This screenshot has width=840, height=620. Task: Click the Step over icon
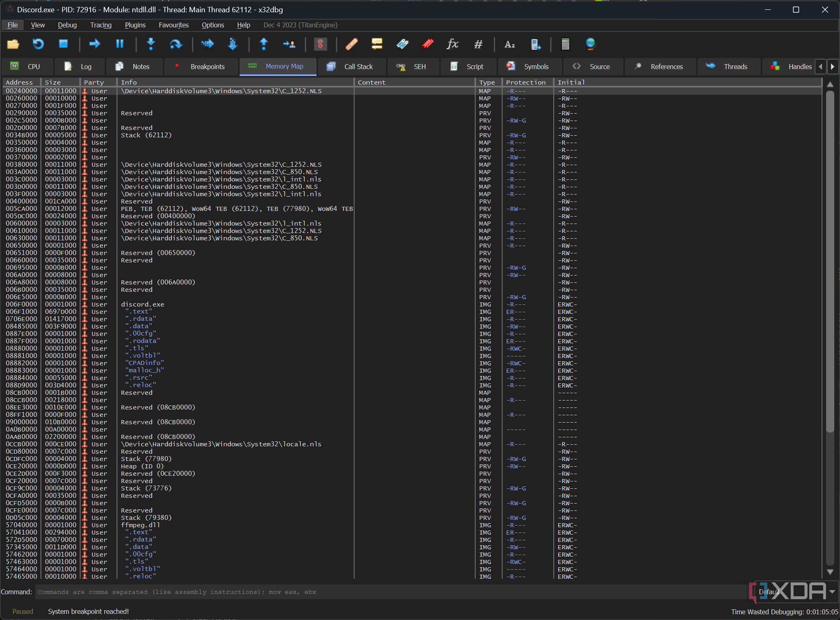tap(176, 44)
